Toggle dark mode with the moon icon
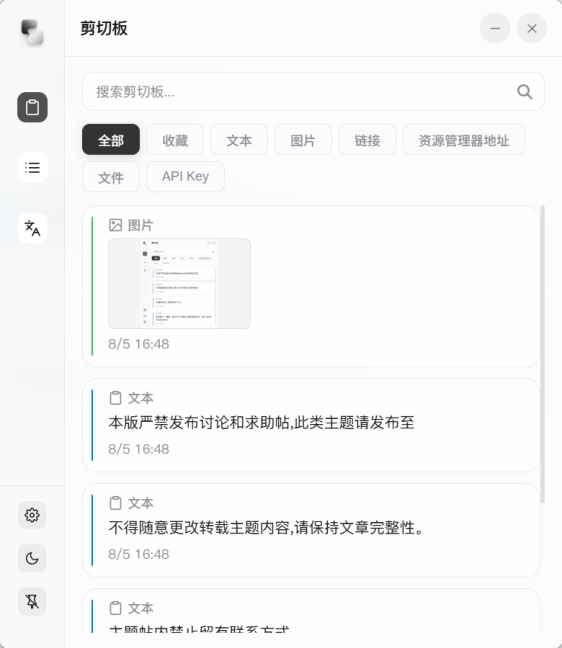This screenshot has width=562, height=648. (x=32, y=558)
